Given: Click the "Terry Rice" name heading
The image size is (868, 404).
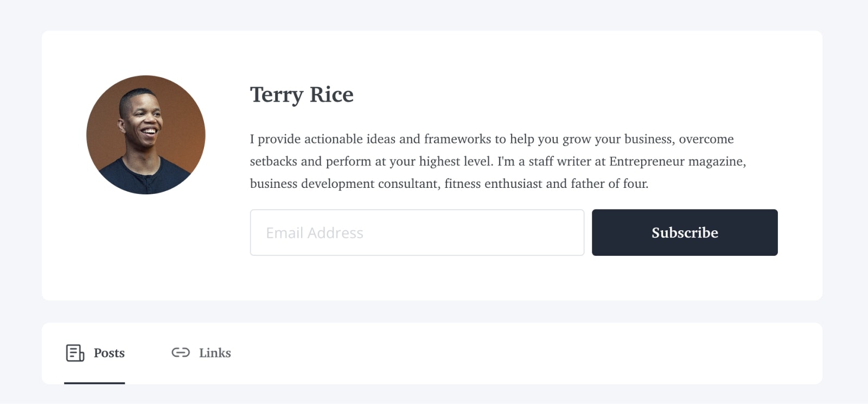Looking at the screenshot, I should pos(302,94).
